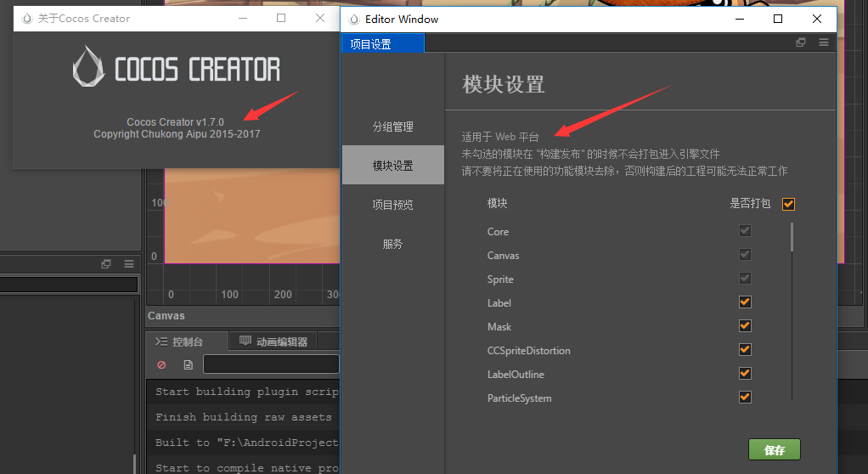Open the 分组管理 section
This screenshot has height=474, width=868.
pos(392,127)
